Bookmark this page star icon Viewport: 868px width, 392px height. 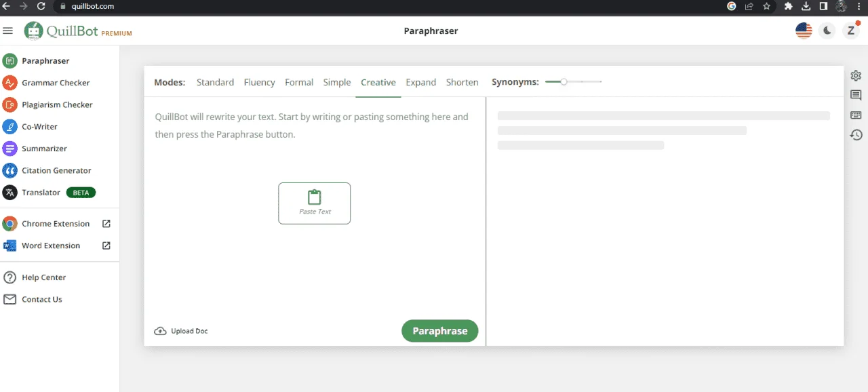(767, 6)
